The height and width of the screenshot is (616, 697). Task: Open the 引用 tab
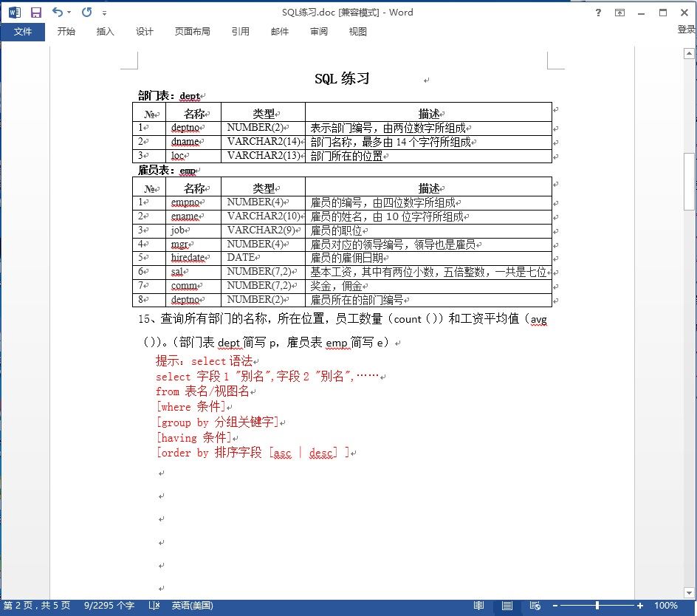(241, 32)
